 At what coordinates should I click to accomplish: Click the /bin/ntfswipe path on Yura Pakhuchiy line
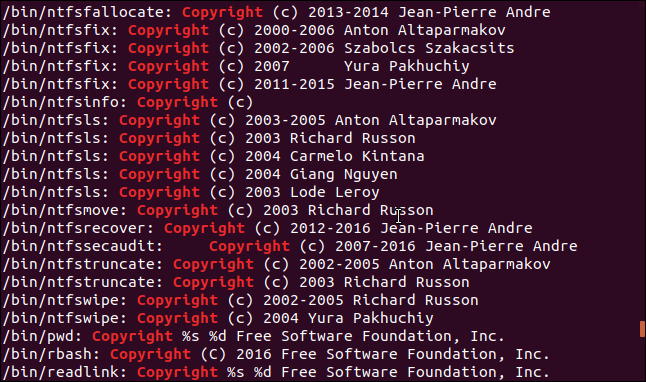pos(64,319)
